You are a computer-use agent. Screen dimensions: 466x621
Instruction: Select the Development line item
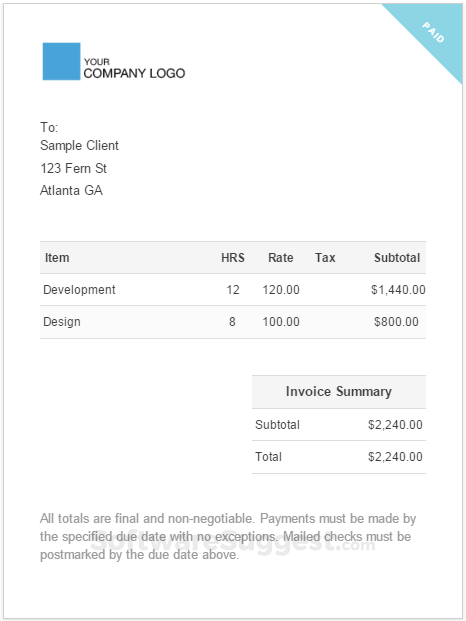coord(233,290)
